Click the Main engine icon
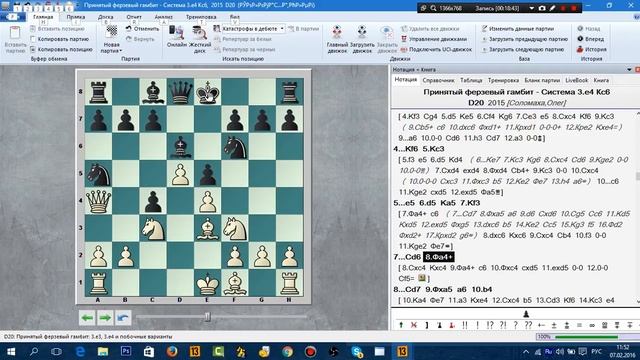640x360 pixels. 337,33
